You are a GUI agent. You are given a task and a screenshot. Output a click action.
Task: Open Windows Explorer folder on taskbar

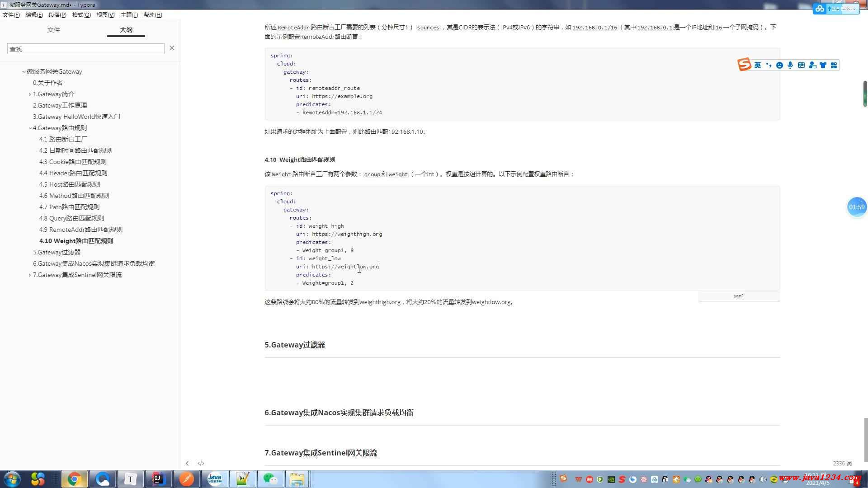click(297, 479)
